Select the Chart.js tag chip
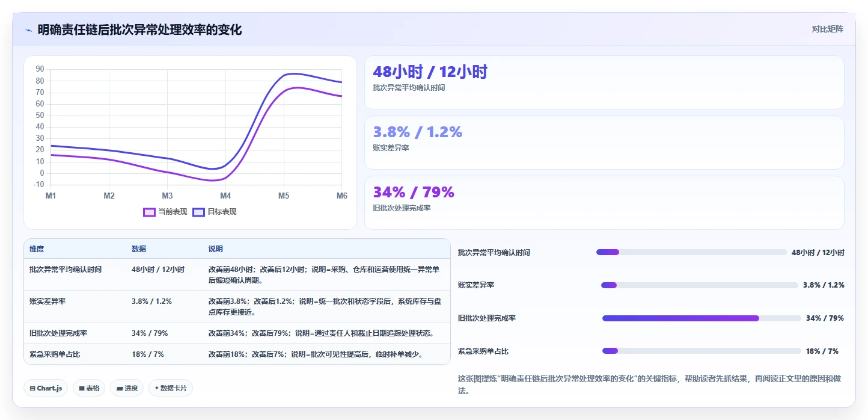This screenshot has width=868, height=420. pos(46,388)
